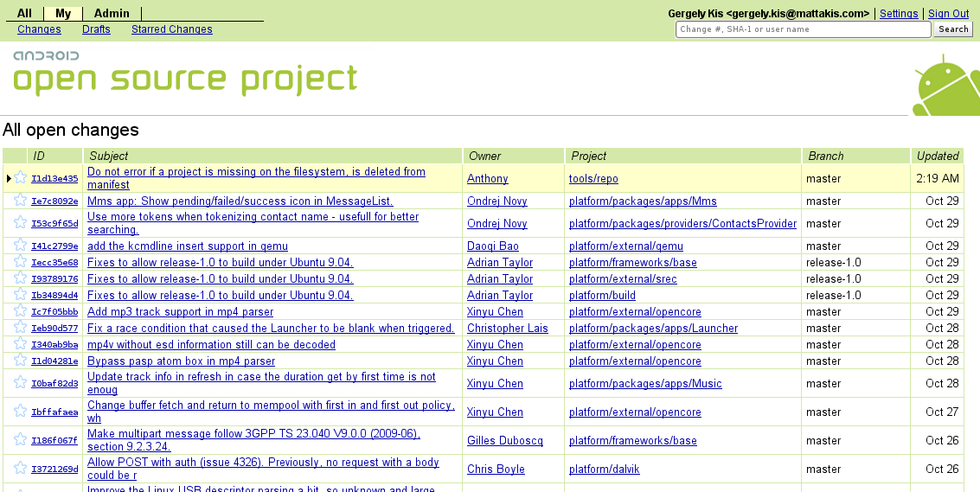980x492 pixels.
Task: Click the star icon for I3721269d
Action: click(x=20, y=469)
